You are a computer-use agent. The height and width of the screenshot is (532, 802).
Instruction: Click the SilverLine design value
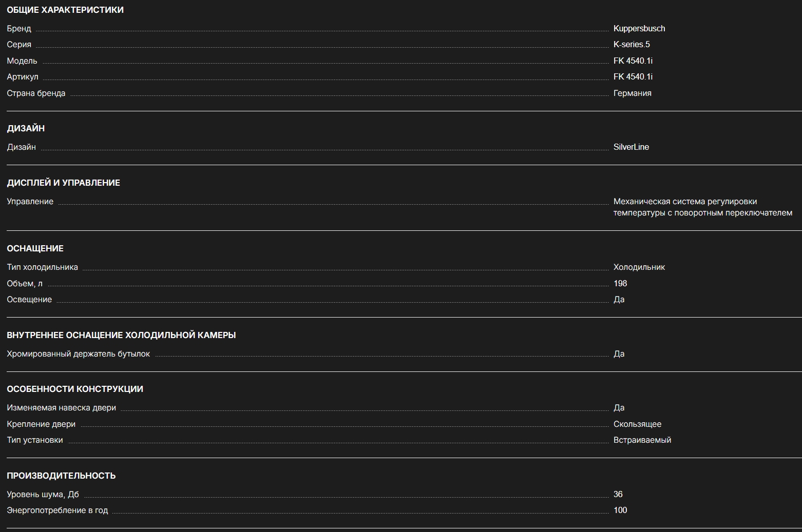631,147
